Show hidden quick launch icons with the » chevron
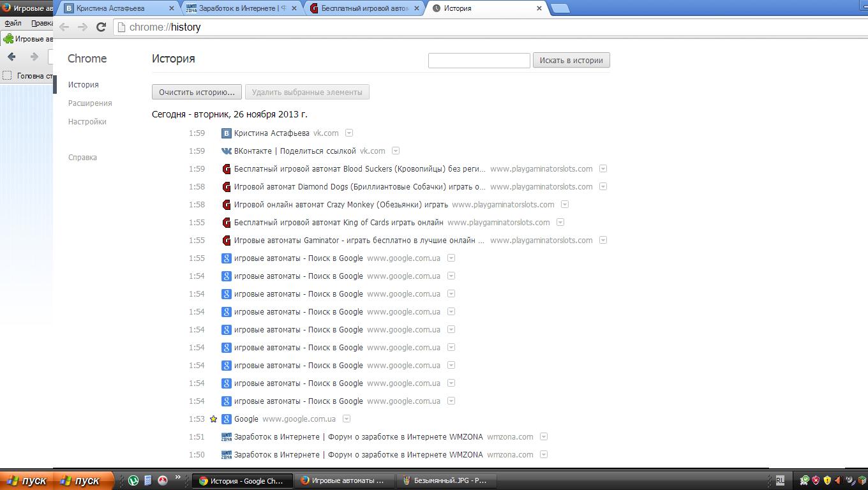 [178, 479]
